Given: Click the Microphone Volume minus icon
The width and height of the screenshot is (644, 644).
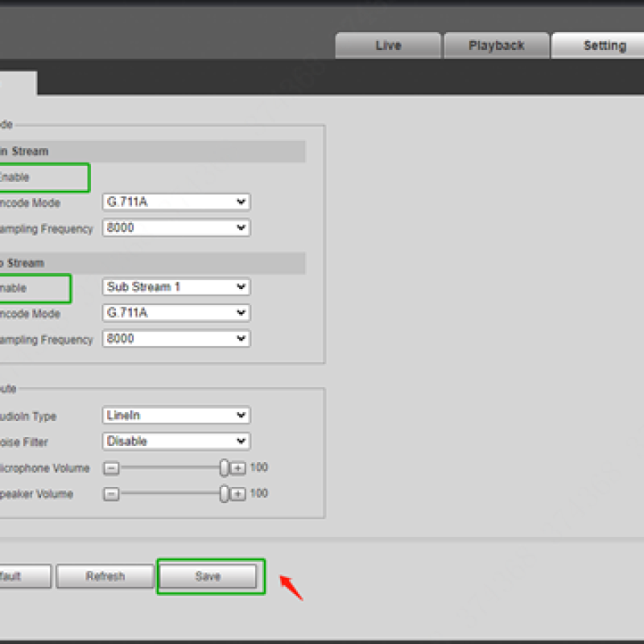Looking at the screenshot, I should click(x=112, y=468).
